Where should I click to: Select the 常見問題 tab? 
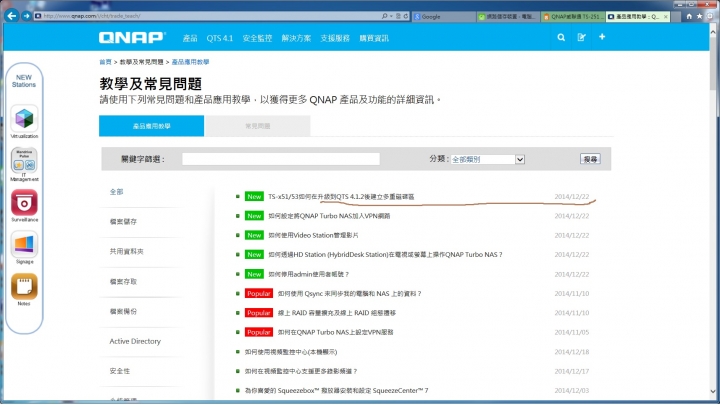(x=258, y=126)
